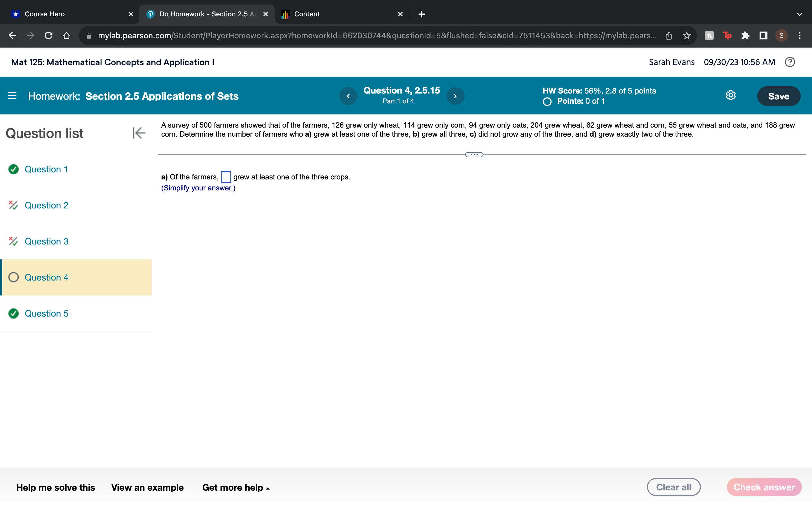Image resolution: width=812 pixels, height=507 pixels.
Task: Click the Check answer button
Action: click(x=764, y=487)
